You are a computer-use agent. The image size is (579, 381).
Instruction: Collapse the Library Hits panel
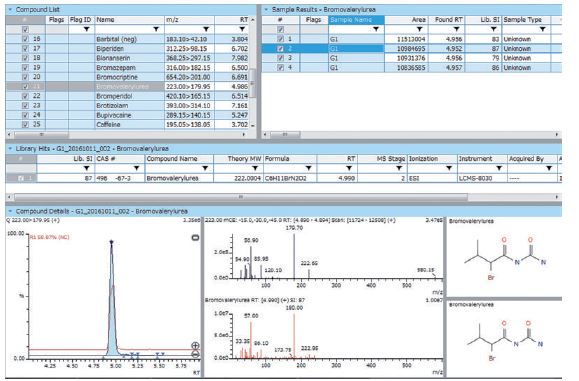(x=10, y=149)
